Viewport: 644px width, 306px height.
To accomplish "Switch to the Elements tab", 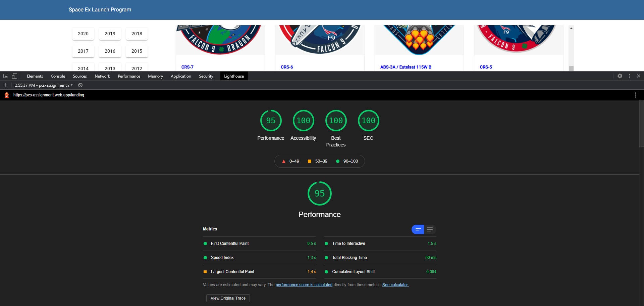I will pos(35,76).
